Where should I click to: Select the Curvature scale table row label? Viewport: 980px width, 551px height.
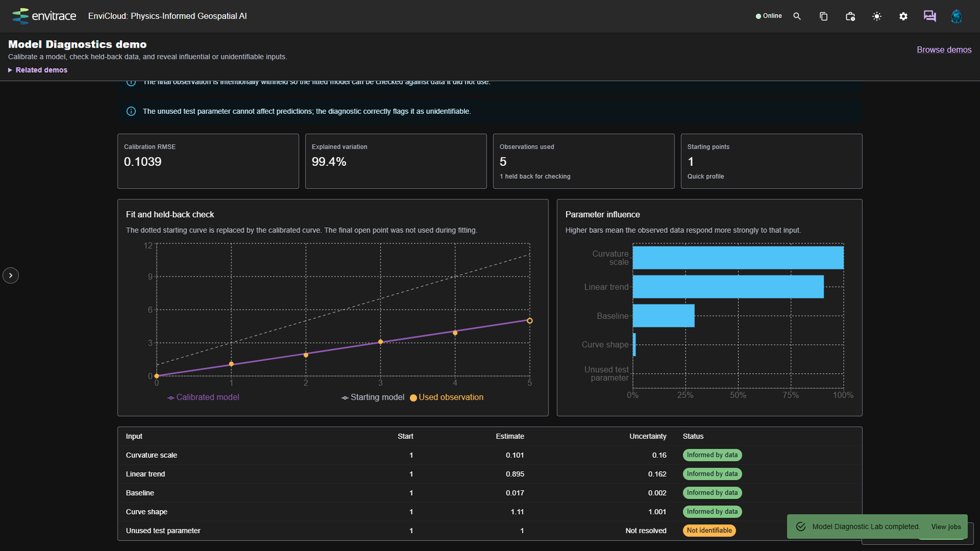151,455
